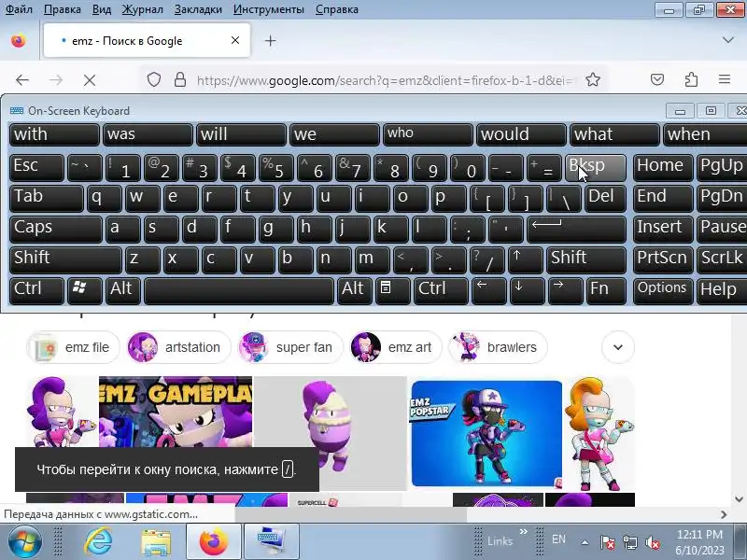Toggle the right Shift key
This screenshot has width=747, height=560.
pos(586,260)
